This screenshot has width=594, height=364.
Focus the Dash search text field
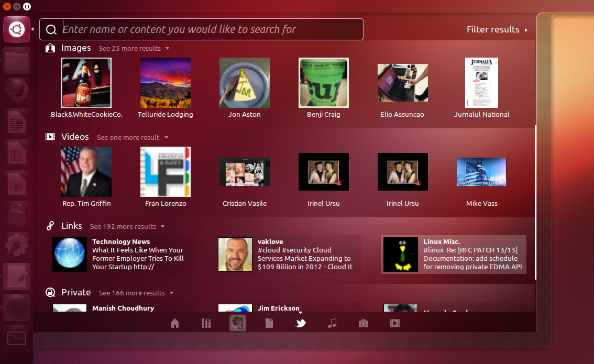point(201,29)
